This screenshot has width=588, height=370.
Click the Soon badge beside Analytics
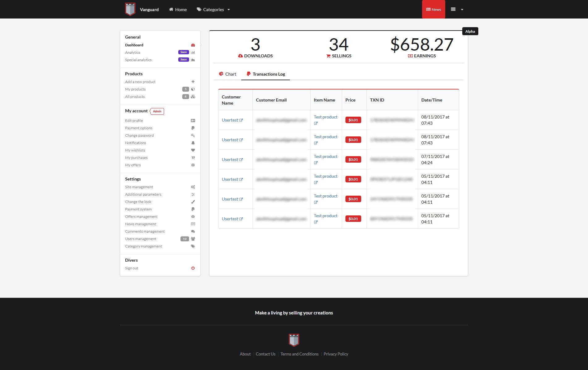coord(184,52)
